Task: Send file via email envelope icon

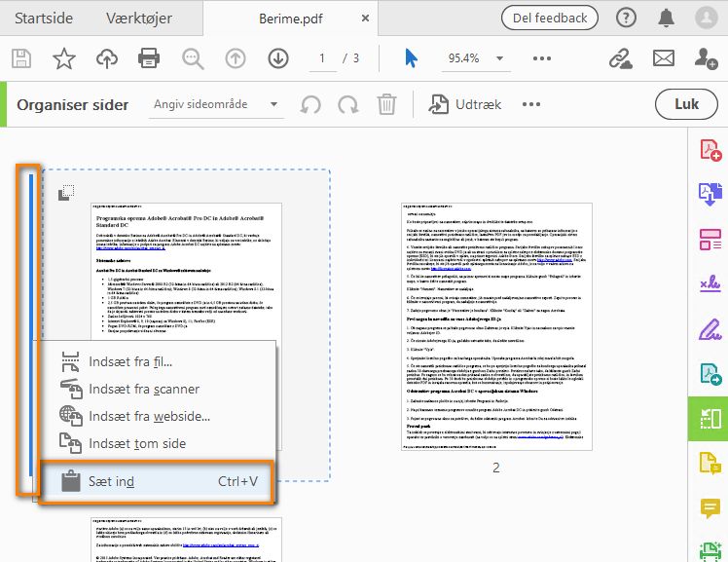Action: point(664,58)
